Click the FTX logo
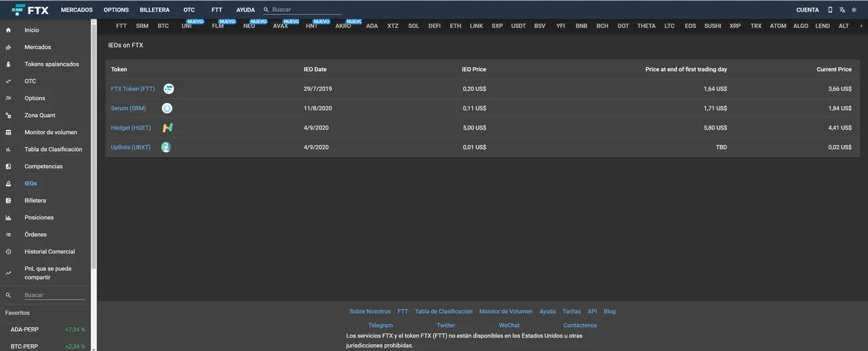The image size is (868, 351). (x=31, y=9)
